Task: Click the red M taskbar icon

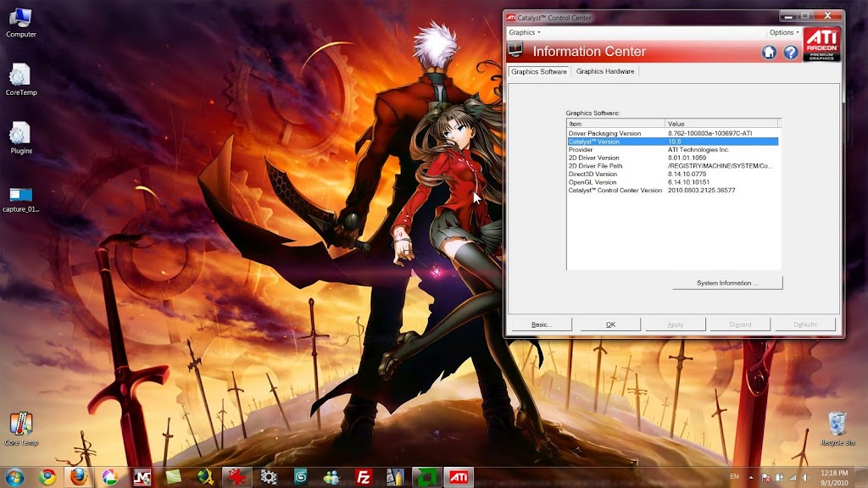Action: (x=142, y=477)
